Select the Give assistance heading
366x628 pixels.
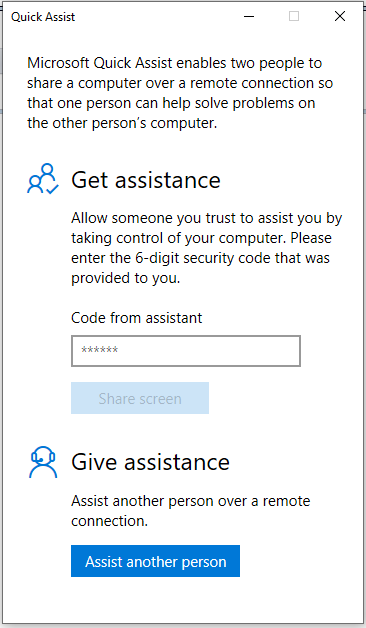pos(151,462)
